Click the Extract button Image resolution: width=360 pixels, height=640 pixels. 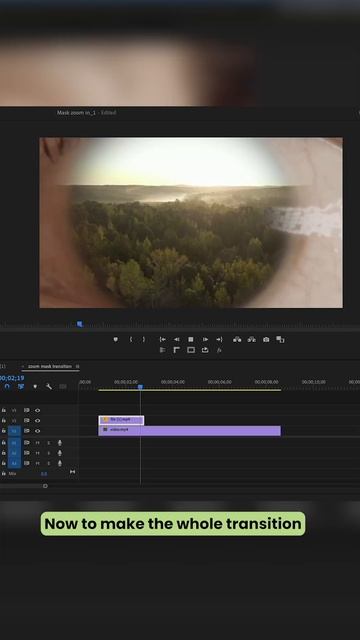tap(252, 339)
